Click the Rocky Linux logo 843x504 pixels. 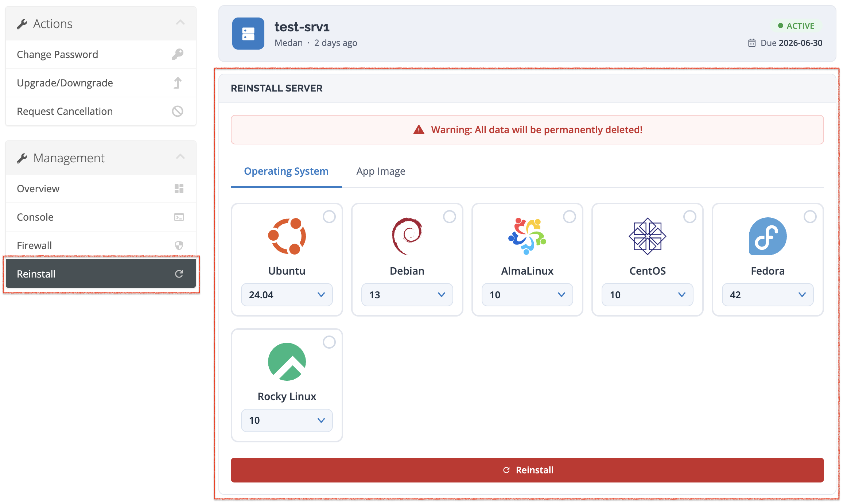point(287,362)
